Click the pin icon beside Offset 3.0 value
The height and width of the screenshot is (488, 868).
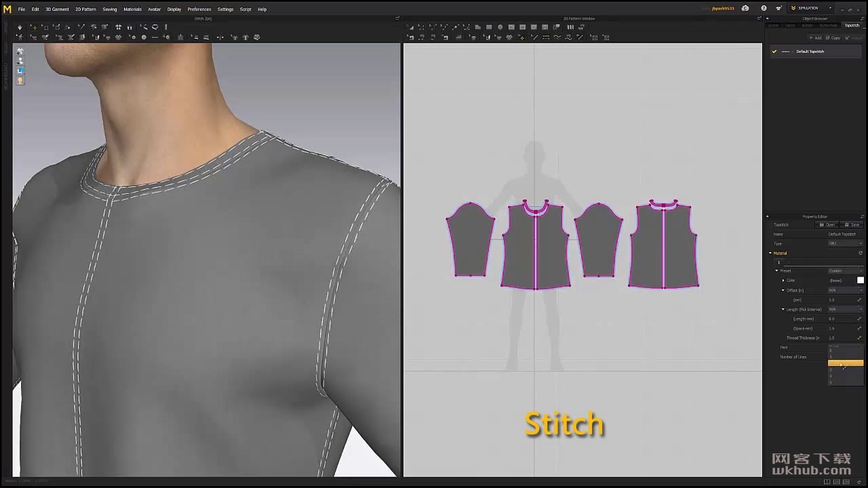click(x=859, y=300)
